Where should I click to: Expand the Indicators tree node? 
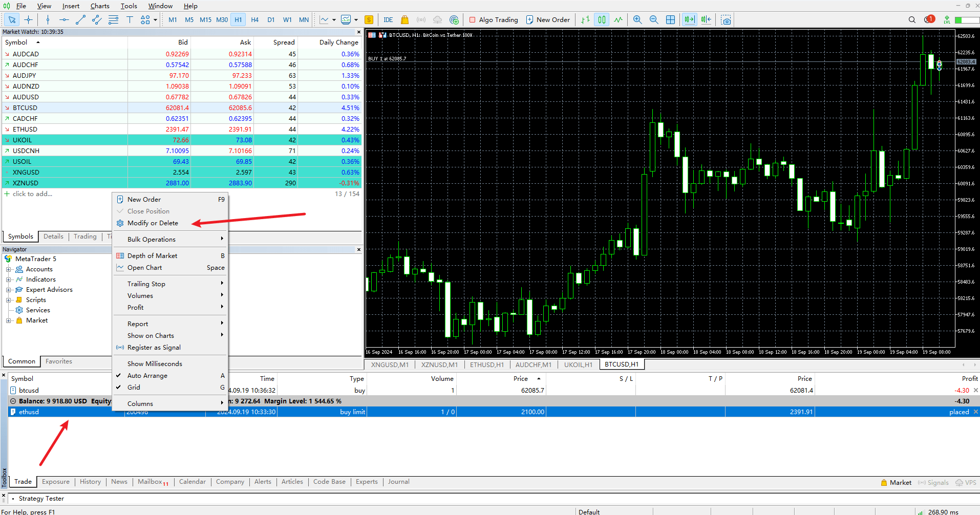(x=8, y=280)
